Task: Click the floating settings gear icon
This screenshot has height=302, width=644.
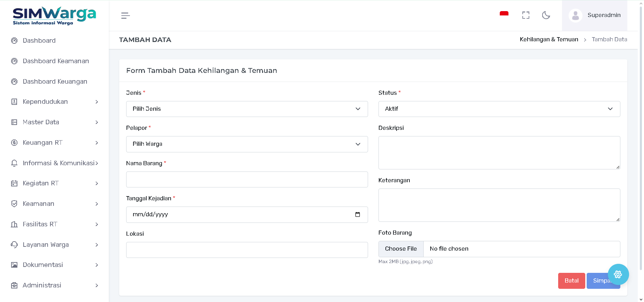Action: click(x=618, y=275)
